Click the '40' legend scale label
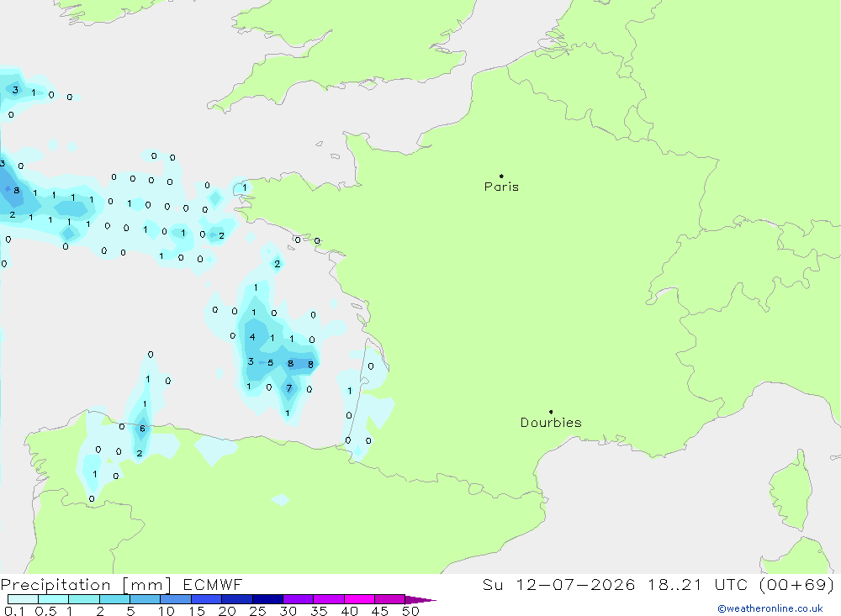 click(349, 611)
